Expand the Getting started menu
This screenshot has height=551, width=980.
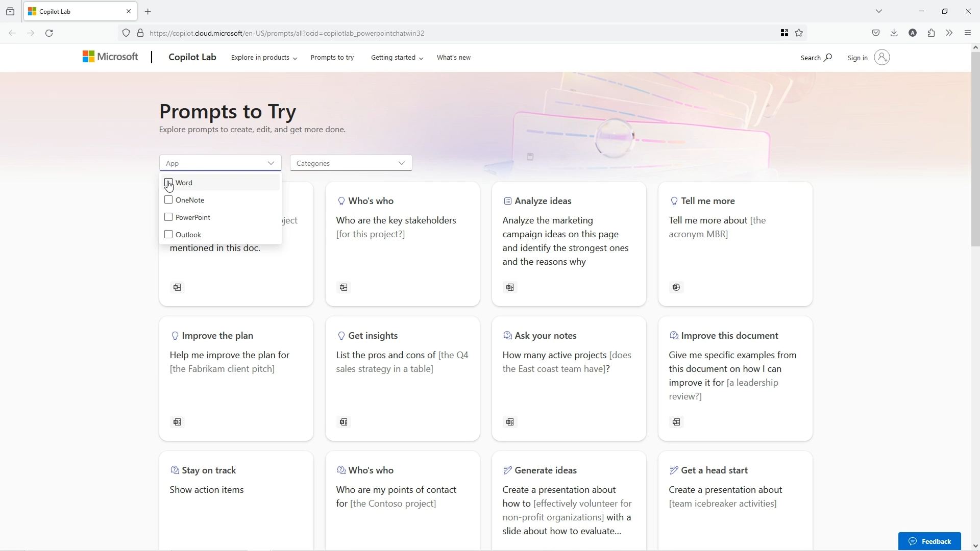[x=397, y=58]
